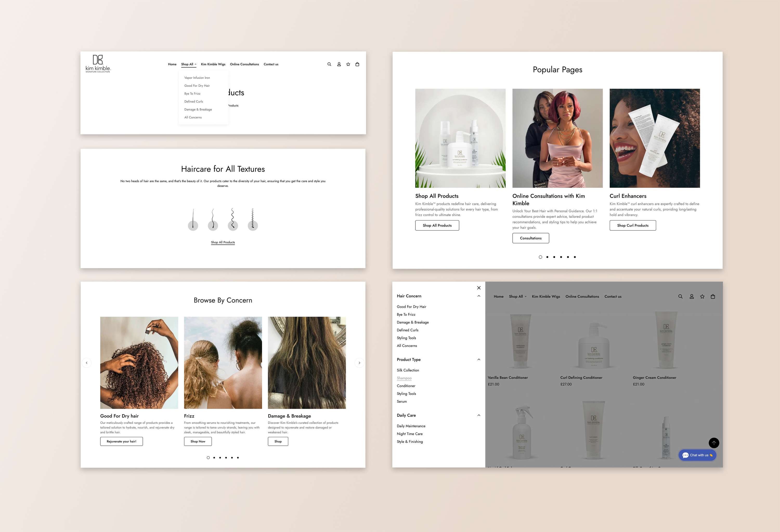
Task: Open Shop All dropdown in bottom-right nav
Action: 518,296
